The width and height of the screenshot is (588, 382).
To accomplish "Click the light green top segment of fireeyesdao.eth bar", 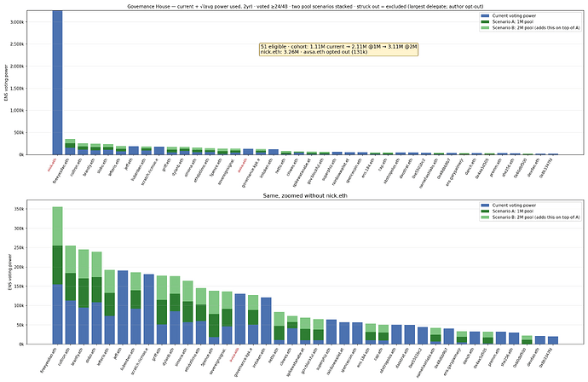I will 57,226.
